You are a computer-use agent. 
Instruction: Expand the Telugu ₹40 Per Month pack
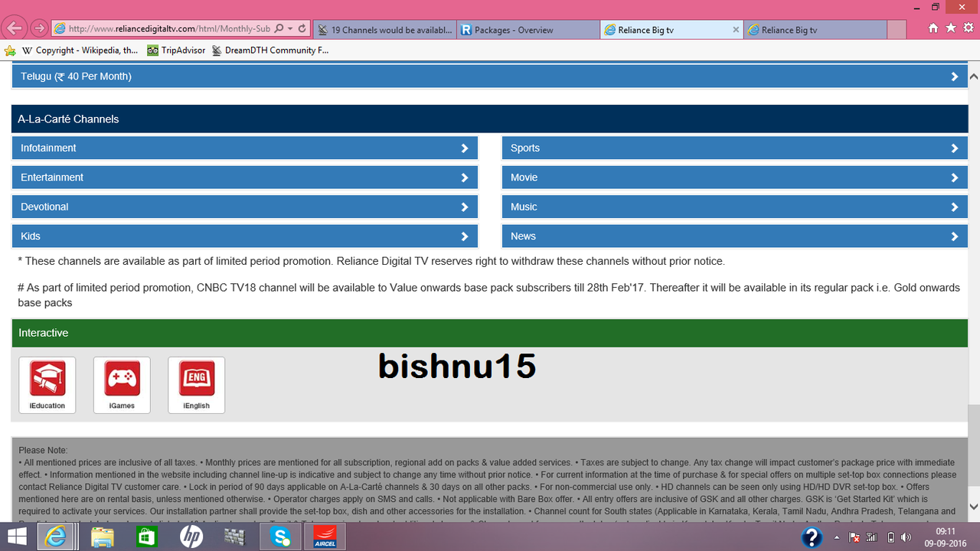pos(490,77)
